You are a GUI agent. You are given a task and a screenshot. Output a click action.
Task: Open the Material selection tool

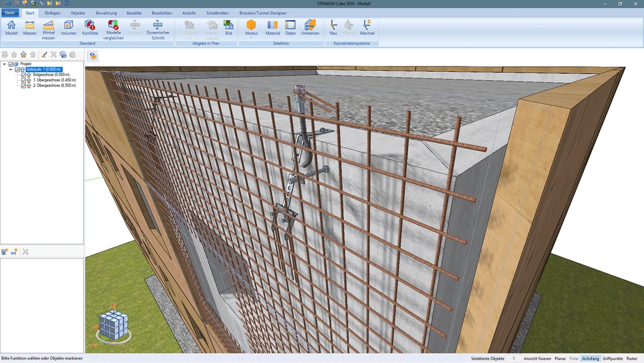point(272,27)
